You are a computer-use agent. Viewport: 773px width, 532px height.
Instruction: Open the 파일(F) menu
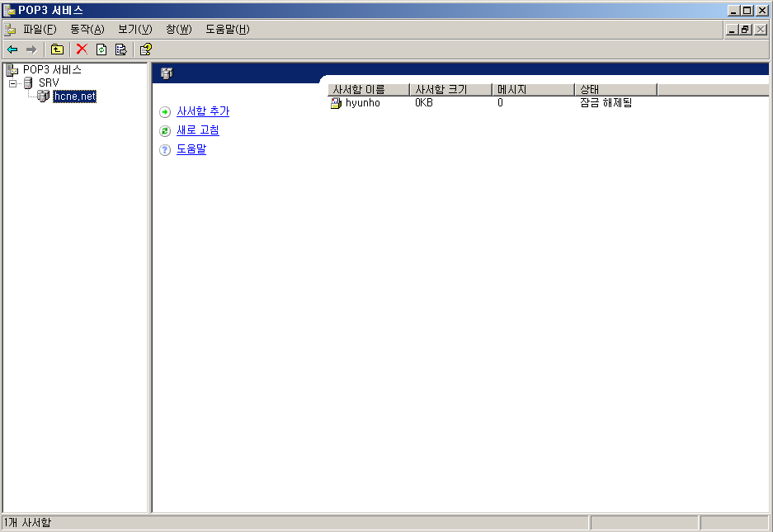(40, 30)
